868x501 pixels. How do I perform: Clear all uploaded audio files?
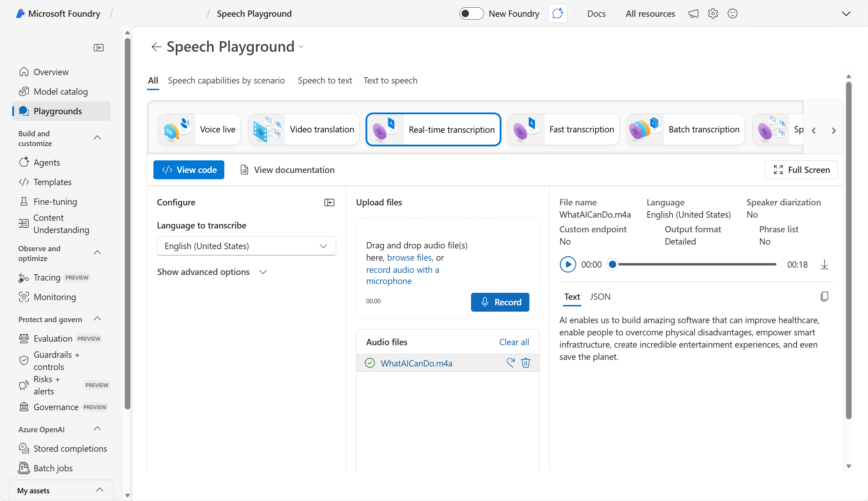514,342
